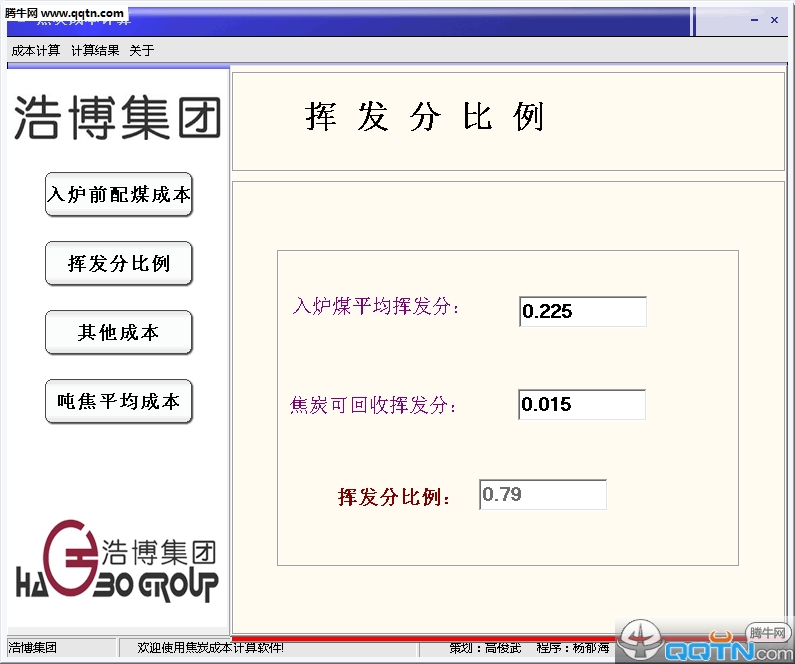Click the 挥发分比例 result field showing 0.79
This screenshot has height=664, width=795.
point(543,494)
